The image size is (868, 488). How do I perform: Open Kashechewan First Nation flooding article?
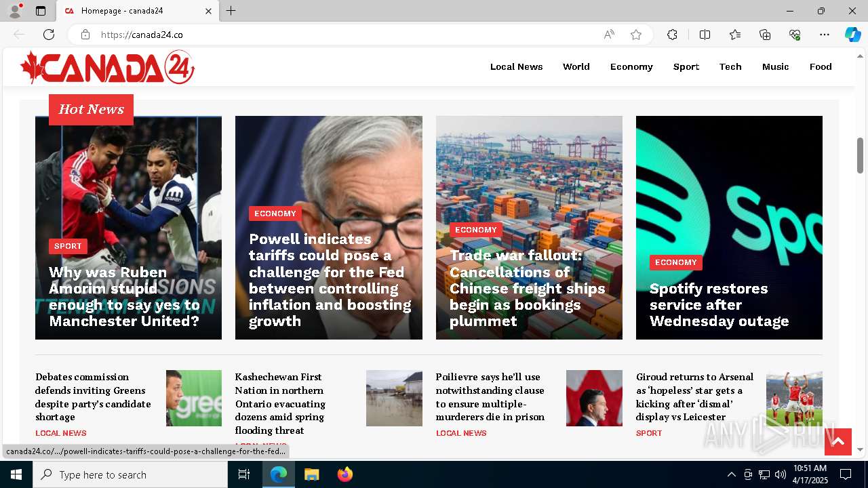(x=280, y=403)
